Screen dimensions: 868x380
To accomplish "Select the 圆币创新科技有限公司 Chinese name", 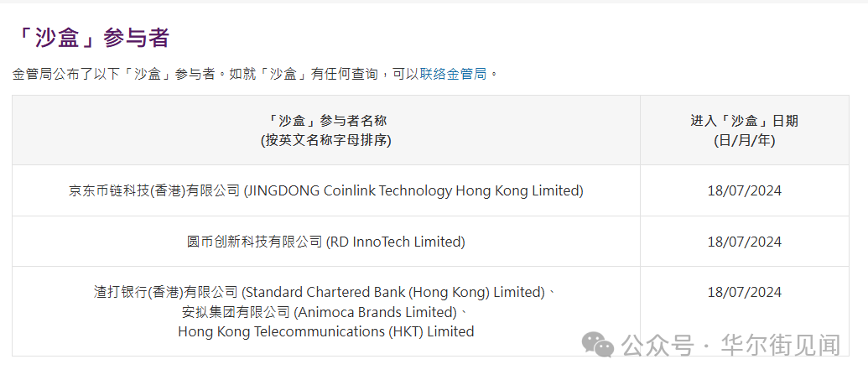I will coord(254,242).
